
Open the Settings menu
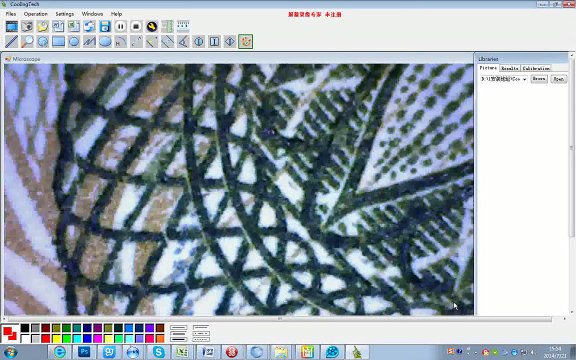65,14
